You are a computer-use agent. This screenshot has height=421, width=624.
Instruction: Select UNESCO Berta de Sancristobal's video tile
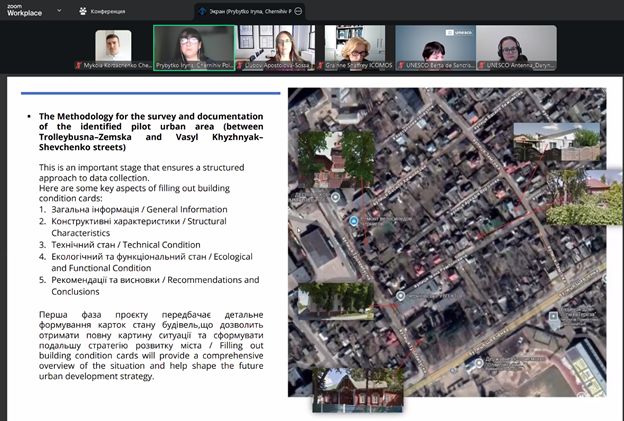pyautogui.click(x=435, y=46)
